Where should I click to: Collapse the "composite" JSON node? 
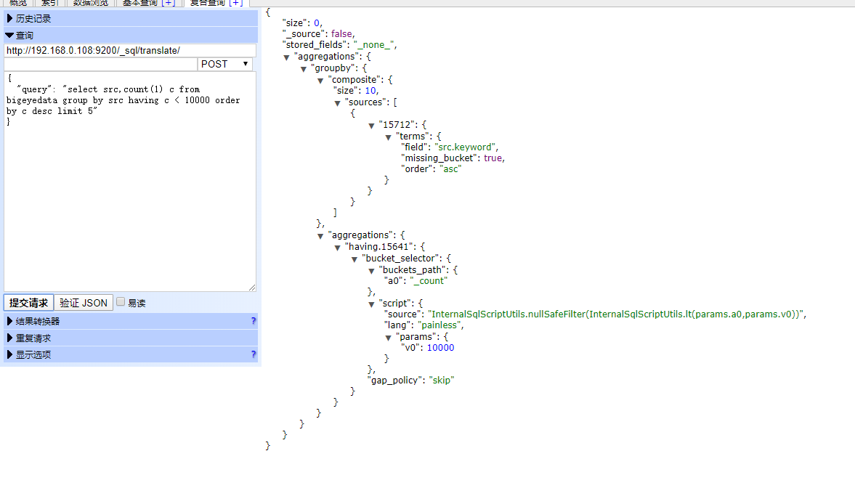coord(321,79)
